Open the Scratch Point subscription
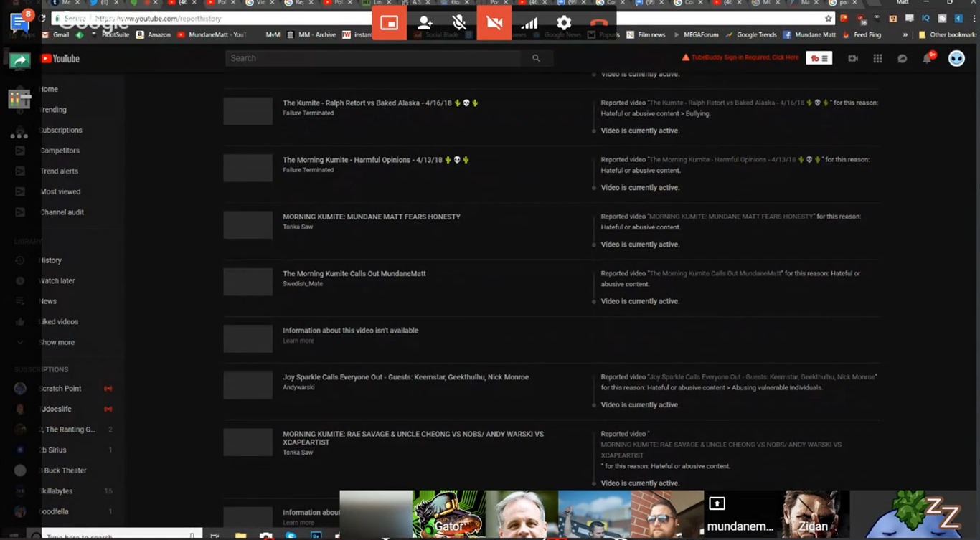Image resolution: width=980 pixels, height=540 pixels. [60, 388]
